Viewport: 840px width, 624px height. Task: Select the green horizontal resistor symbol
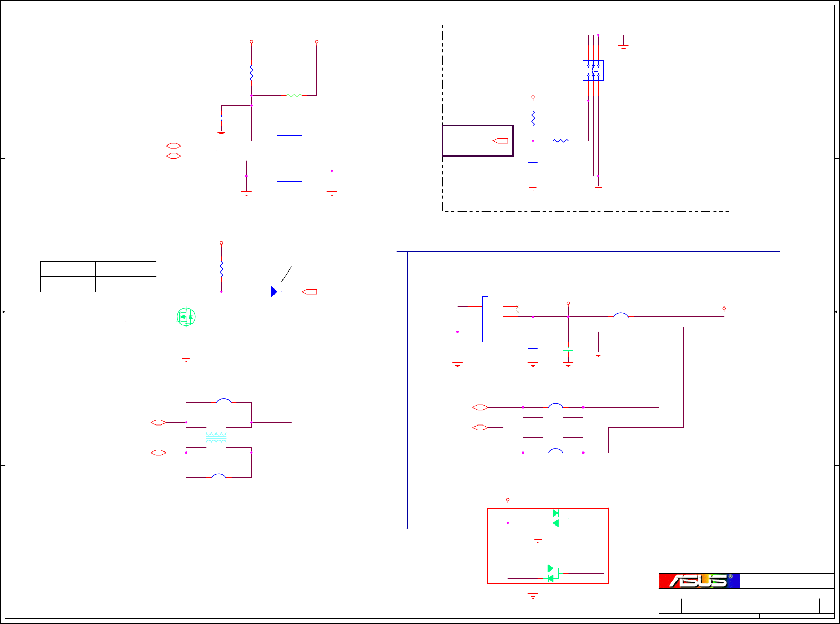(x=294, y=95)
